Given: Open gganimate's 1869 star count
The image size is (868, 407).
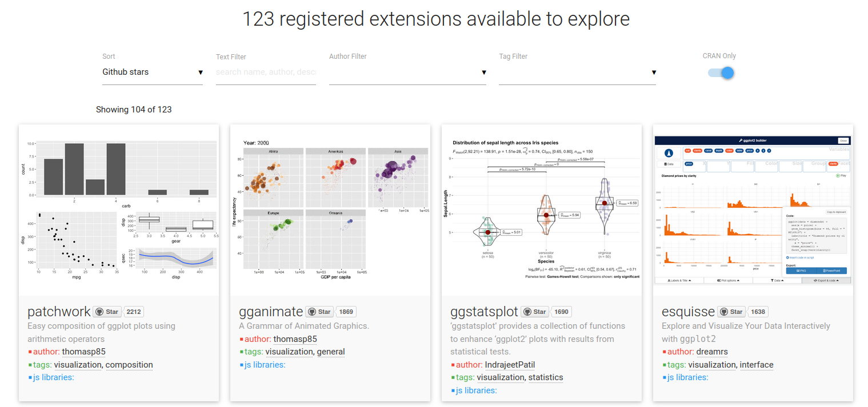Looking at the screenshot, I should coord(346,312).
